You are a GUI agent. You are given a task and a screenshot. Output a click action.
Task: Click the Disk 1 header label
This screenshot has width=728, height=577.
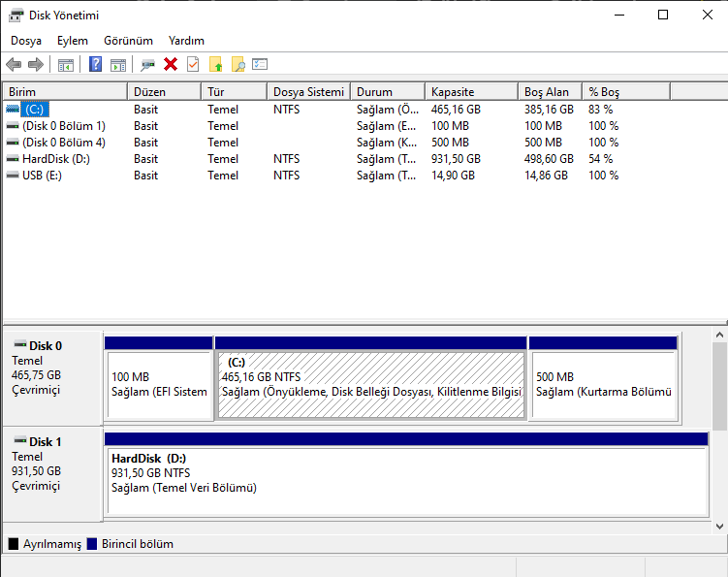(x=45, y=441)
